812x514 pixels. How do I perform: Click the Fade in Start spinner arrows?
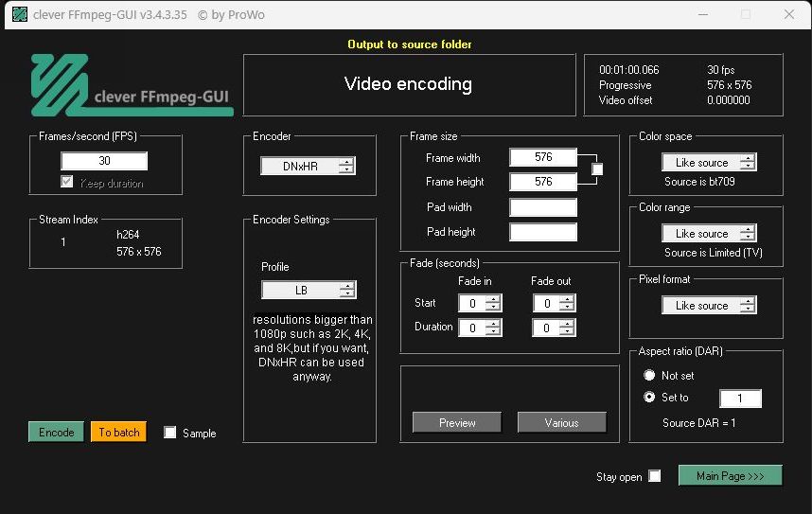(493, 303)
